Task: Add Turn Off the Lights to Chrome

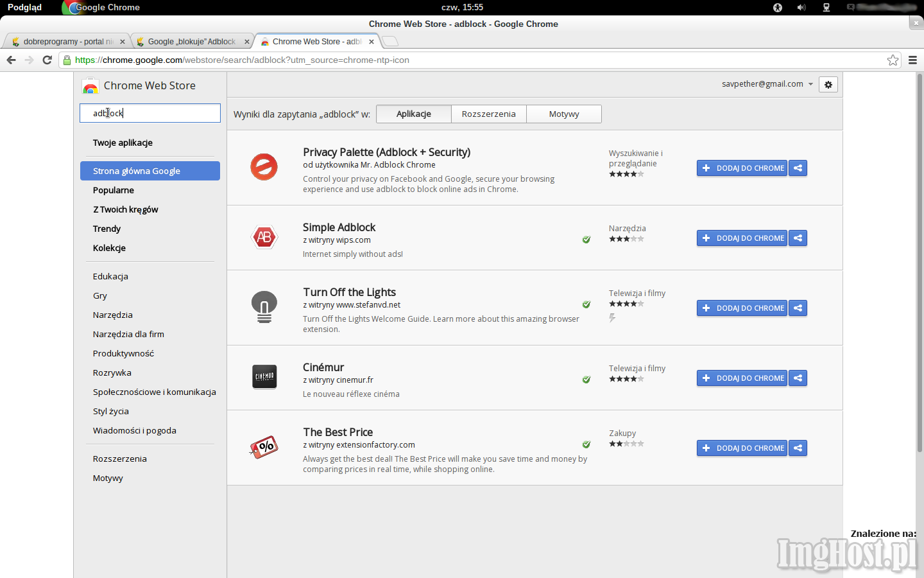Action: coord(742,308)
